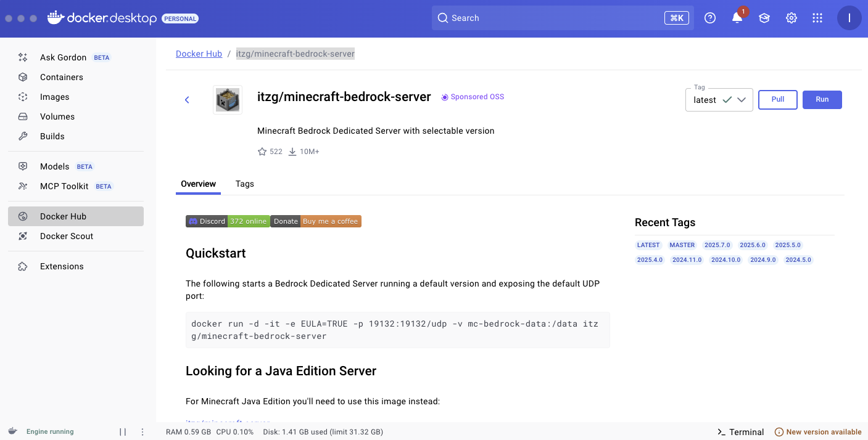Click the Docker Scout icon

pos(23,236)
